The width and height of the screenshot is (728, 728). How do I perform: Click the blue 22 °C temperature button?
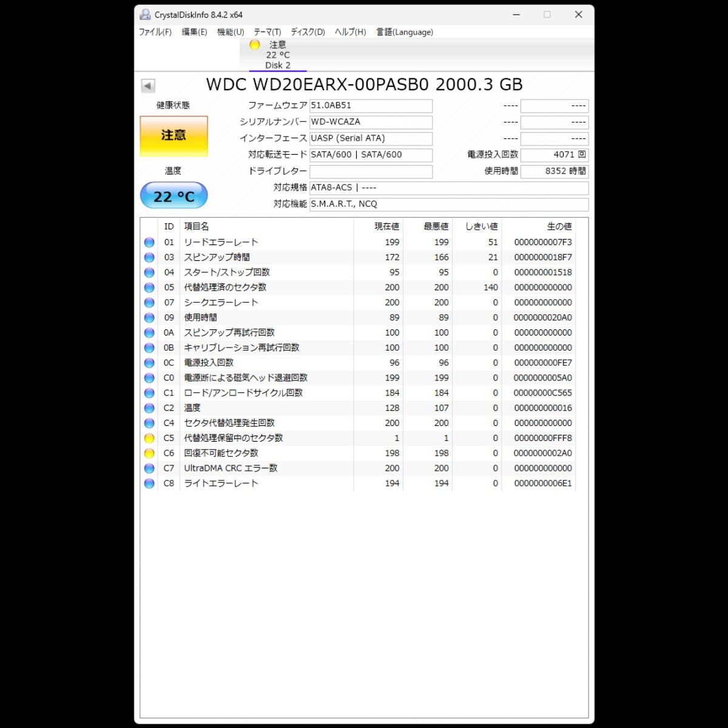[174, 196]
